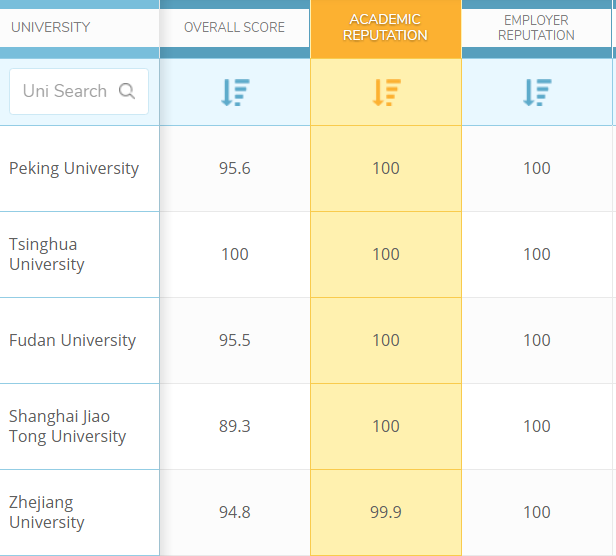616x556 pixels.
Task: Select the Employer Reputation column header
Action: click(536, 28)
